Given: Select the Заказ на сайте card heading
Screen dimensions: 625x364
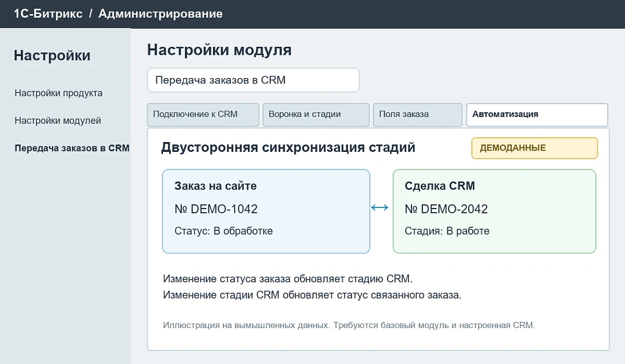Looking at the screenshot, I should 215,186.
